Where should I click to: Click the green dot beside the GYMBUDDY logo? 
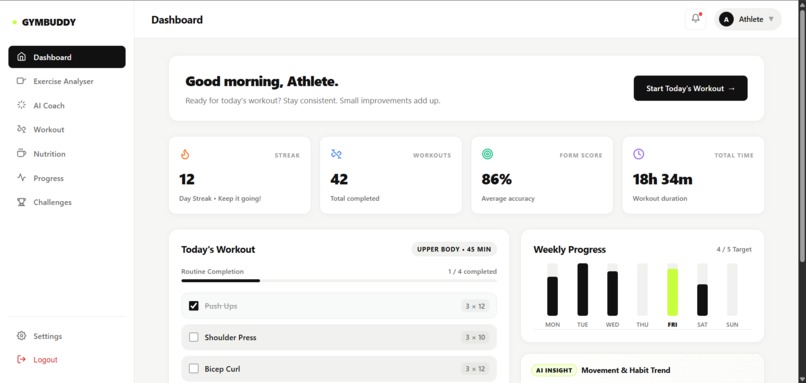[x=15, y=22]
